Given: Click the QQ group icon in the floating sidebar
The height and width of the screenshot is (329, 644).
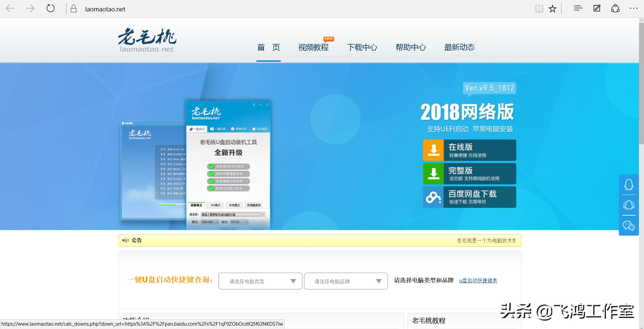Looking at the screenshot, I should pyautogui.click(x=629, y=205).
